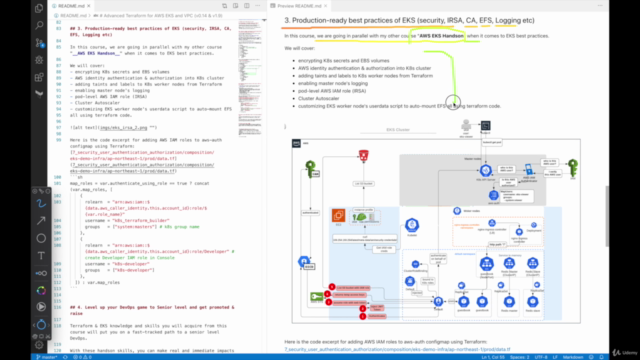Click the Markdown language mode selector
The height and width of the screenshot is (360, 640).
[x=573, y=357]
